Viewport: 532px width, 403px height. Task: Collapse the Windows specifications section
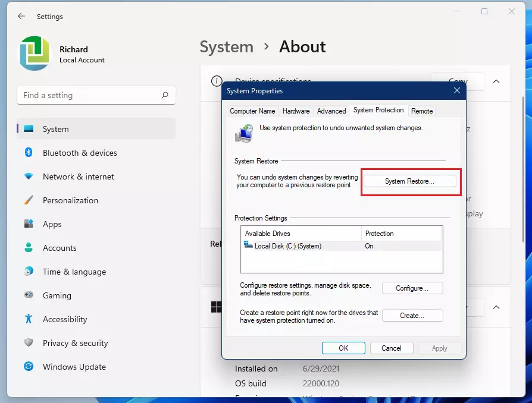pos(496,307)
